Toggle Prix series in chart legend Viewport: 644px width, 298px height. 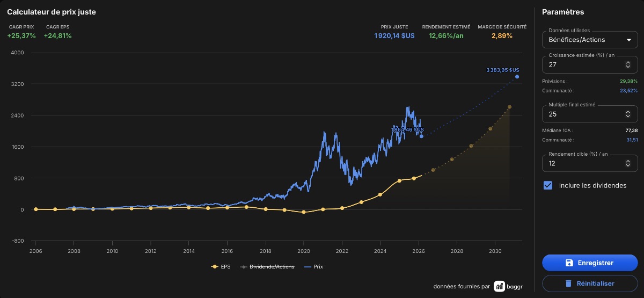point(313,266)
